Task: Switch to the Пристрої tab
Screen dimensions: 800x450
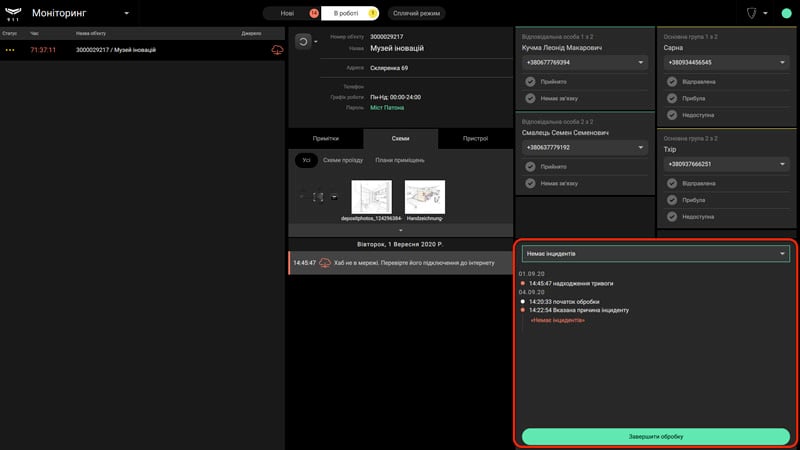Action: click(x=475, y=138)
